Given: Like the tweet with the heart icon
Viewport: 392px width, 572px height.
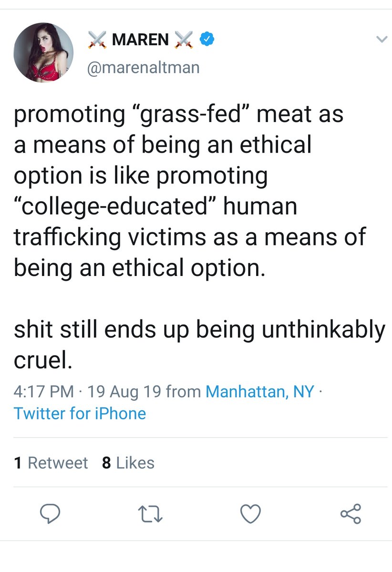Looking at the screenshot, I should pos(250,514).
